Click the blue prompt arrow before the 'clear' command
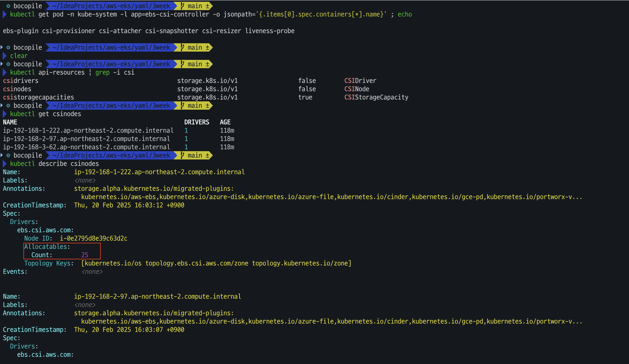 point(5,56)
